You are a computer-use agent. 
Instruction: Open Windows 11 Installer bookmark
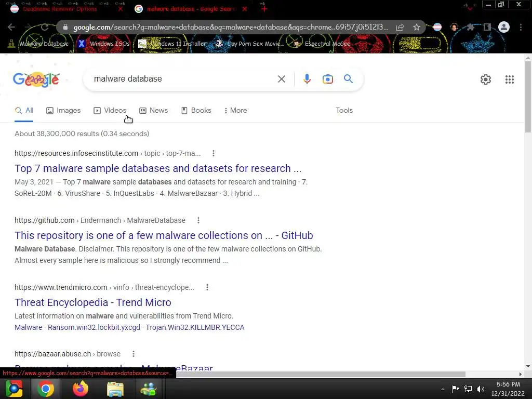coord(172,44)
